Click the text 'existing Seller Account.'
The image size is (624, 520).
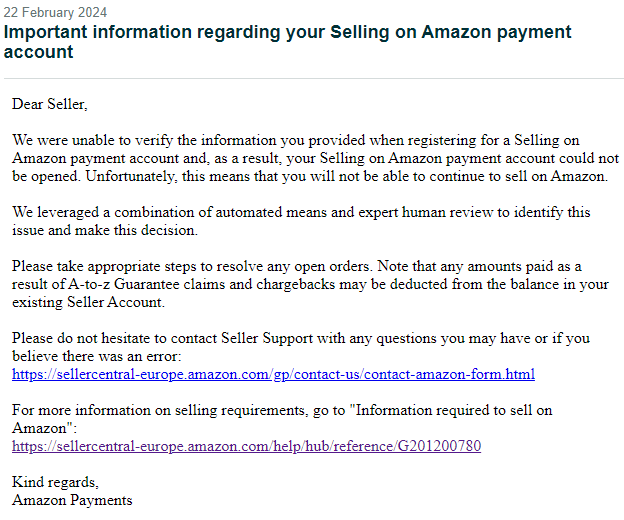(x=88, y=302)
